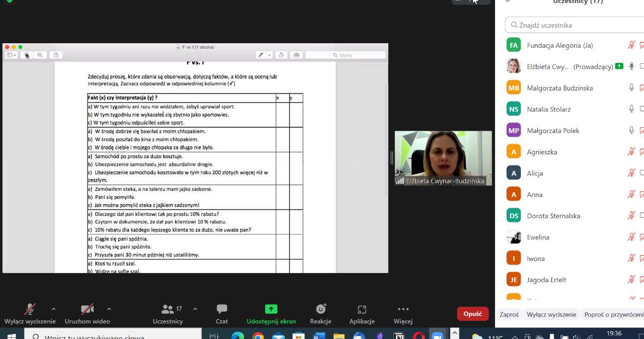Image resolution: width=644 pixels, height=339 pixels.
Task: Click share icon in shared Preview toolbar
Action: click(56, 55)
